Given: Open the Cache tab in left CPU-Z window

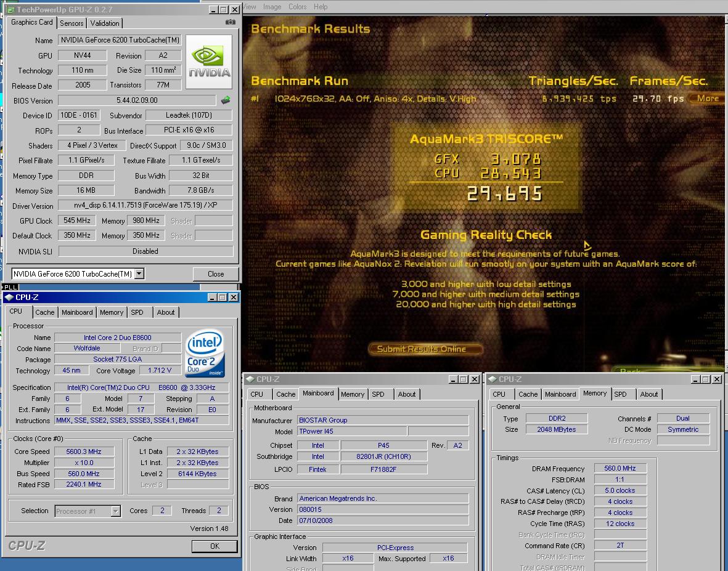Looking at the screenshot, I should (x=44, y=312).
